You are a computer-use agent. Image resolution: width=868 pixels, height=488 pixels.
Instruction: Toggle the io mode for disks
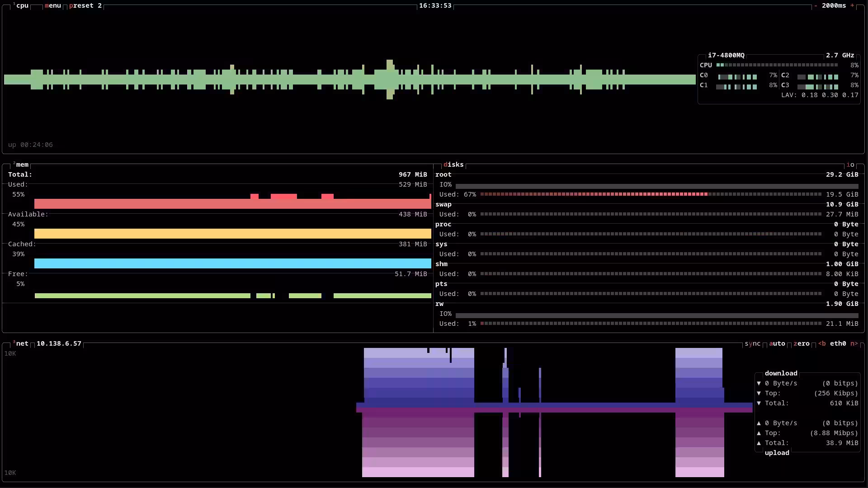[850, 164]
